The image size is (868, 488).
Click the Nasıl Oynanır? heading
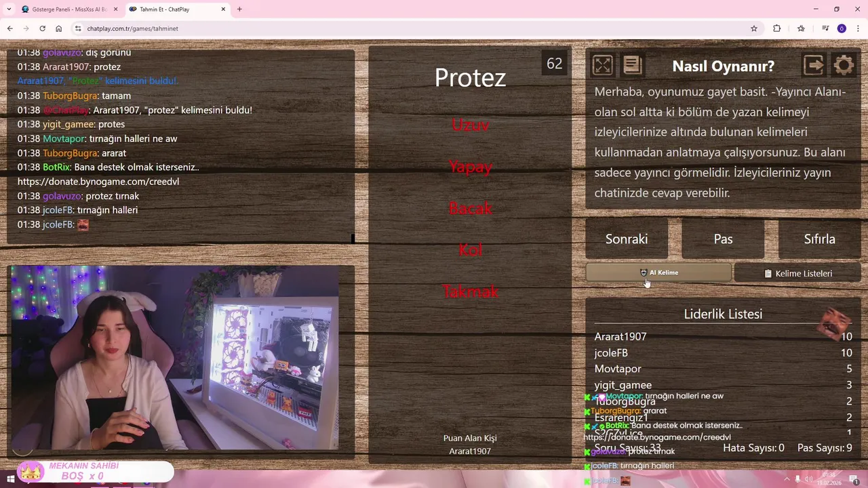tap(723, 66)
